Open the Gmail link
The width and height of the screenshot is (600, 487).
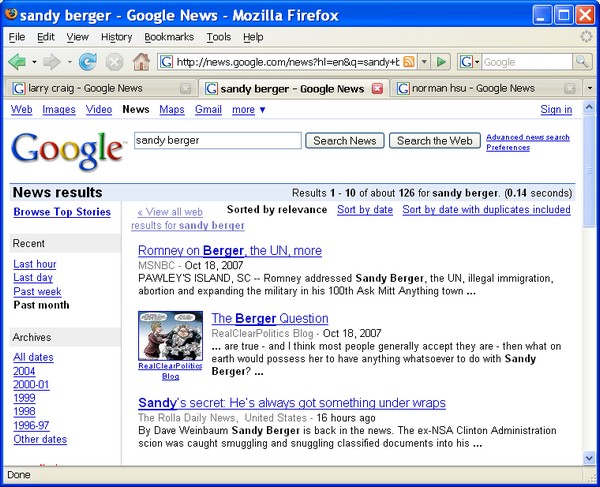pos(208,109)
